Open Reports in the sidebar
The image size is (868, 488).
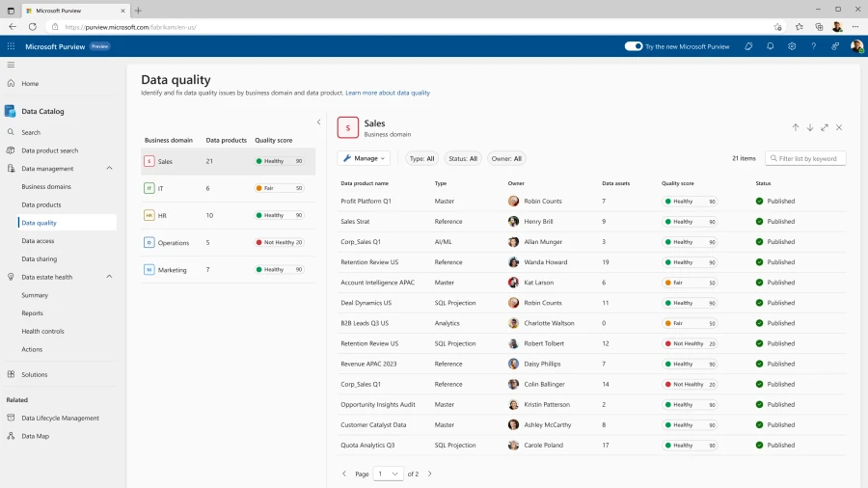(32, 313)
